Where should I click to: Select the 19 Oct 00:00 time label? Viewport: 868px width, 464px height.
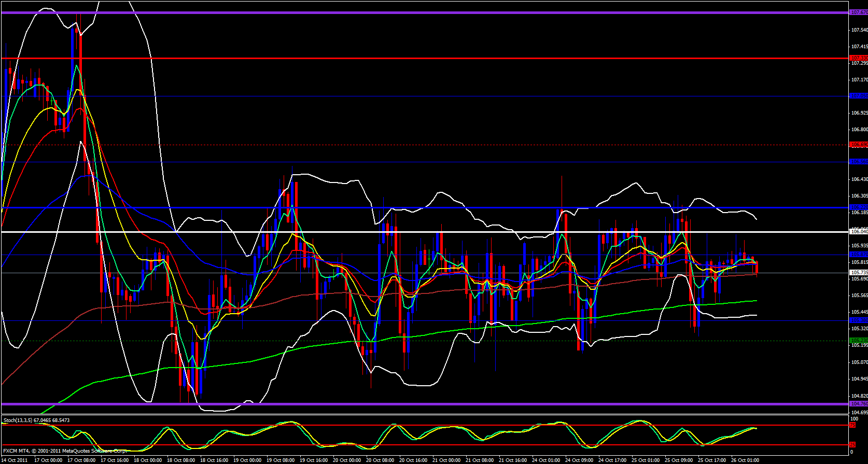coord(247,460)
